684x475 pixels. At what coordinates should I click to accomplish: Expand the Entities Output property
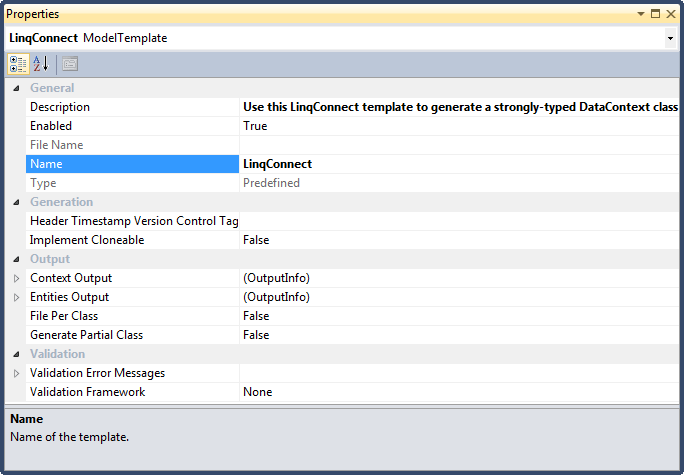16,297
